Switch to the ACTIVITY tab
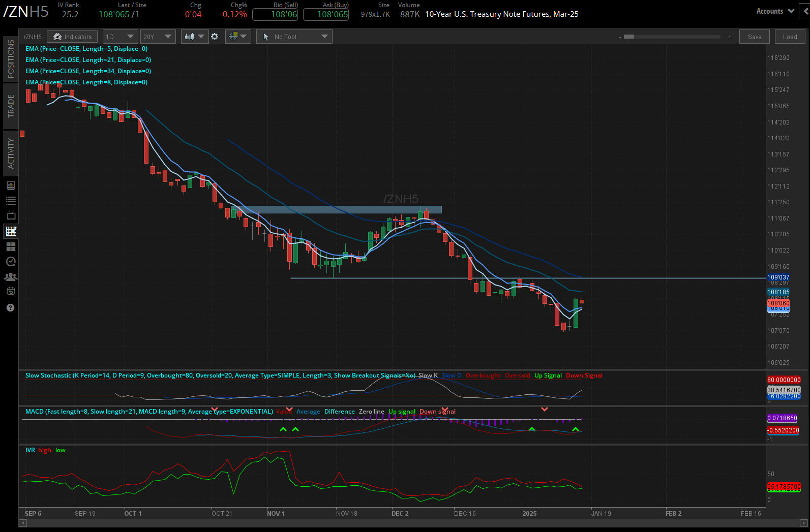 (x=11, y=153)
